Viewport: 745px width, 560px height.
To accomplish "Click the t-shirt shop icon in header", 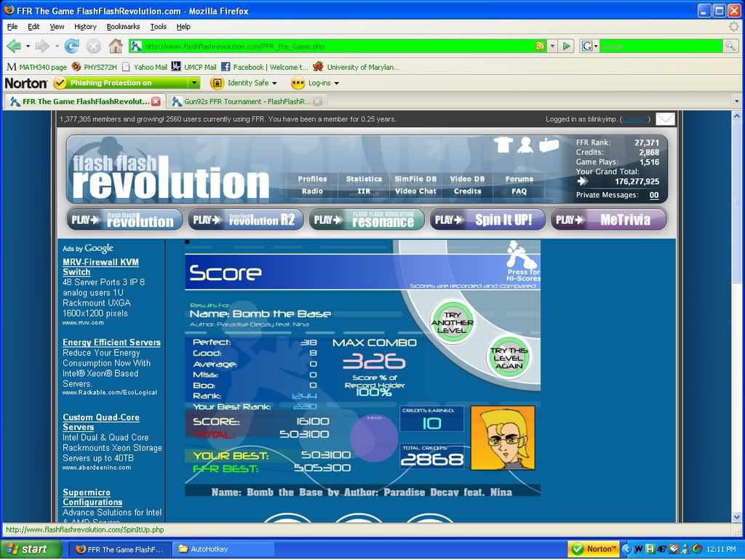I will point(503,144).
